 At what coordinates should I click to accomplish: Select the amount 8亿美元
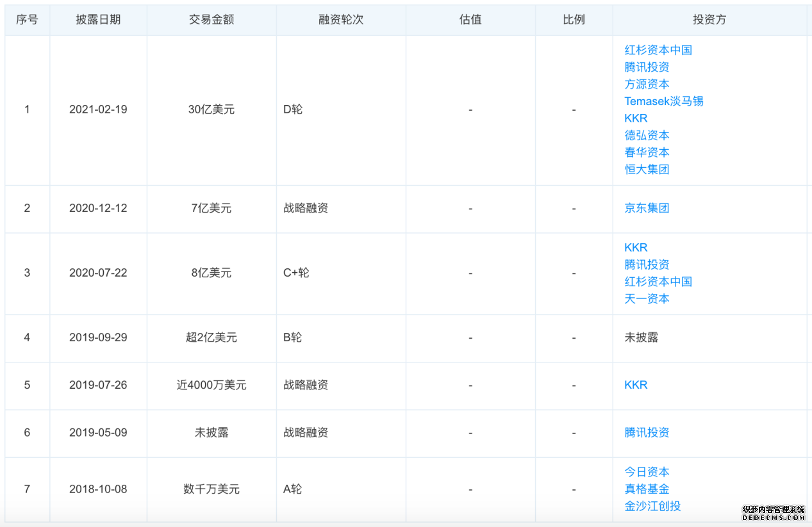(x=211, y=273)
